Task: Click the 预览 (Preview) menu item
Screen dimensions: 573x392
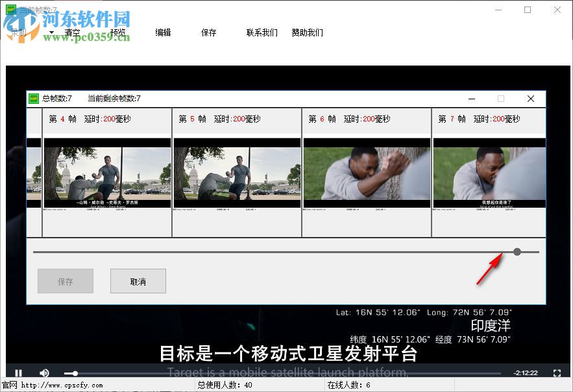Action: pyautogui.click(x=117, y=32)
